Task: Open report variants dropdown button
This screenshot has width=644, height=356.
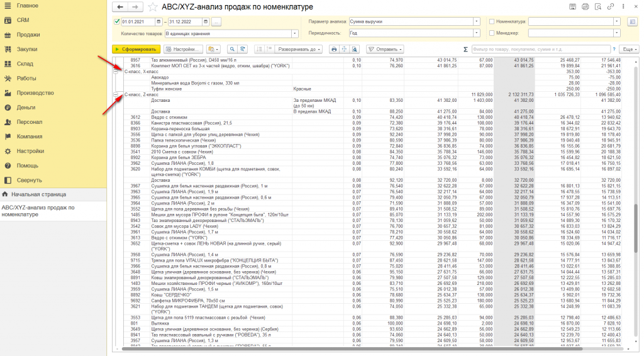Action: click(x=213, y=49)
